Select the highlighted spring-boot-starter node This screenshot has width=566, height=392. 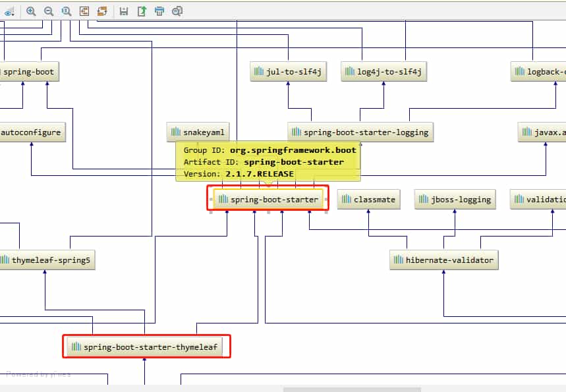[268, 199]
